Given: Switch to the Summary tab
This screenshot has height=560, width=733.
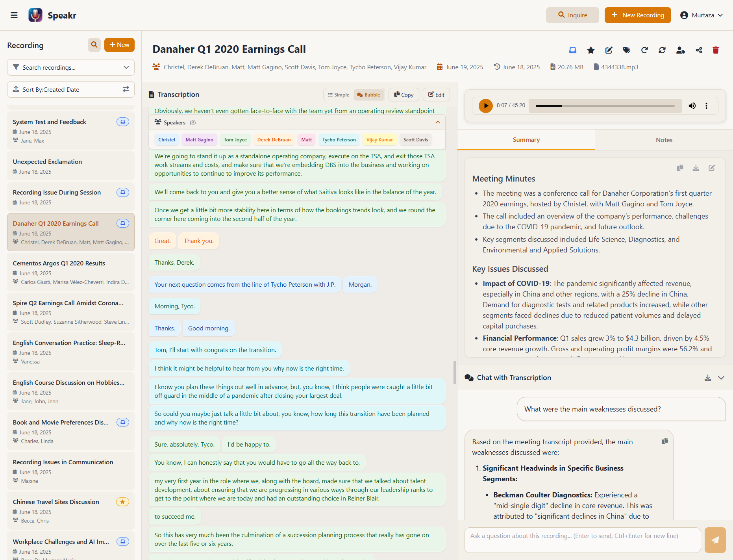Looking at the screenshot, I should [x=526, y=140].
